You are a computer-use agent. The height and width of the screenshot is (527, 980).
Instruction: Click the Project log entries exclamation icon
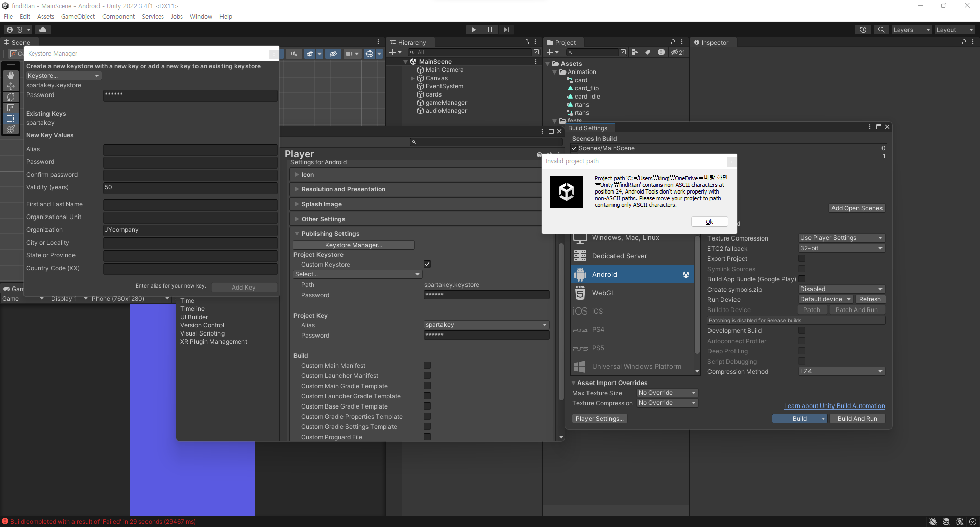[x=661, y=52]
